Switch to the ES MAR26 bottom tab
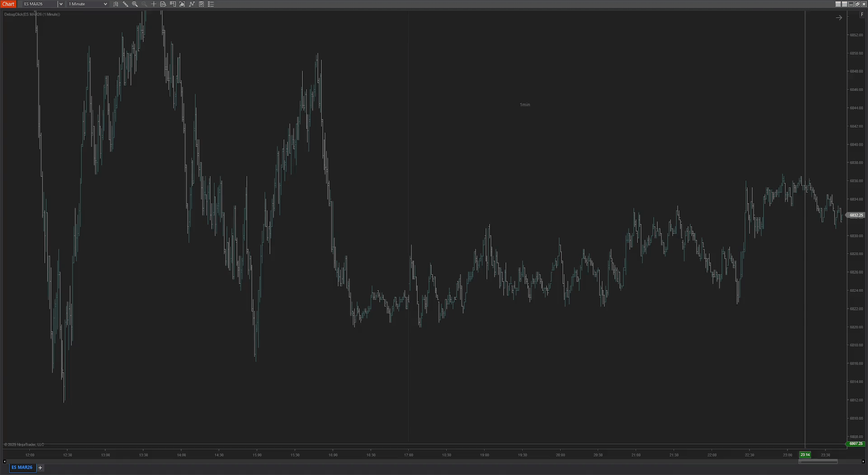868x475 pixels. [x=22, y=467]
